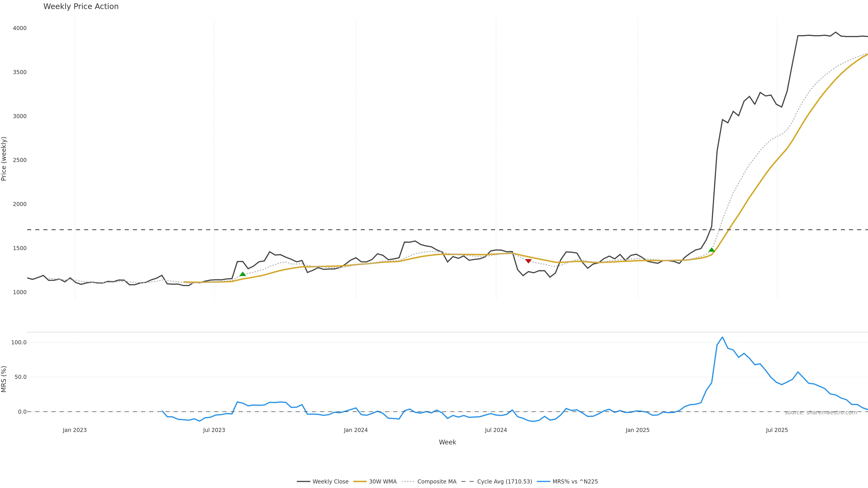Click the Jan 2024 x-axis tick label
868x488 pixels.
point(356,430)
